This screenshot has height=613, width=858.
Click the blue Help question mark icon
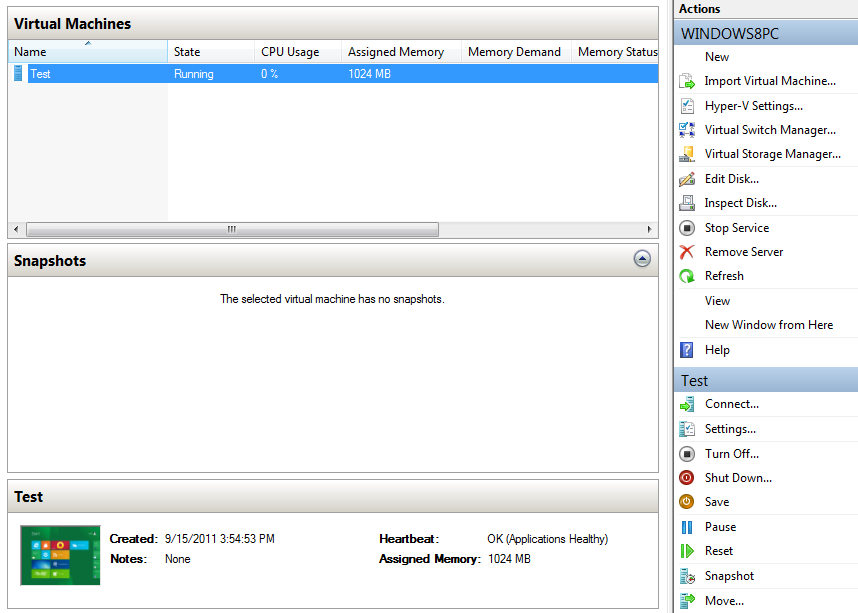[x=686, y=350]
